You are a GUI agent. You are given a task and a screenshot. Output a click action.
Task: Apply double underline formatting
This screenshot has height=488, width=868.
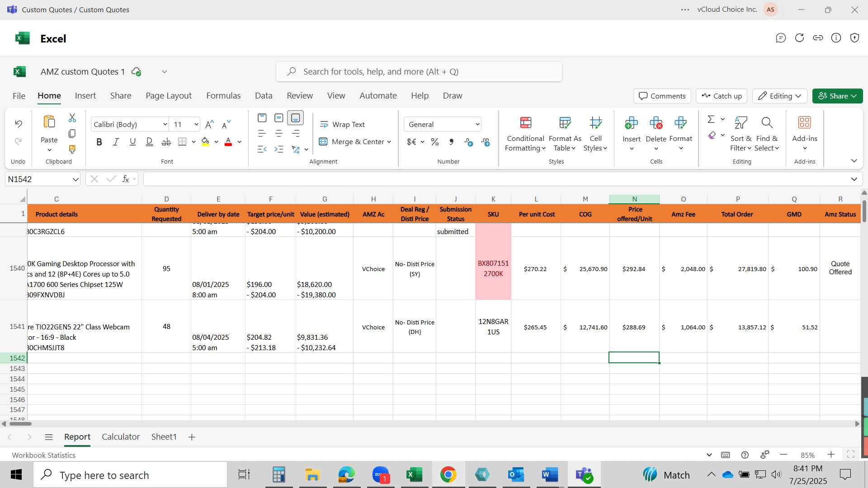tap(150, 142)
